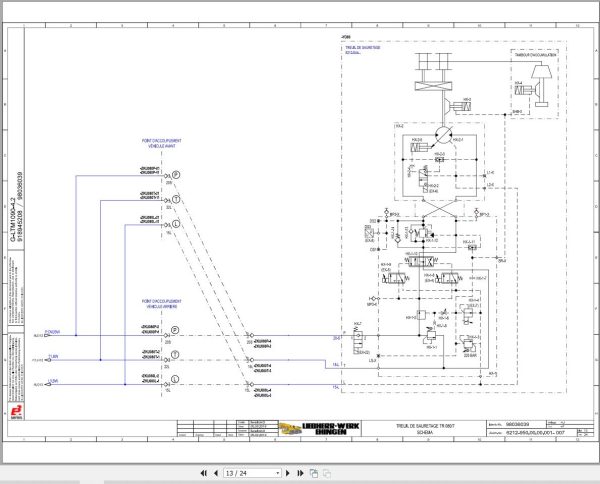Click the three-position directional valve symbol
Image resolution: width=600 pixels, height=484 pixels.
(x=423, y=261)
